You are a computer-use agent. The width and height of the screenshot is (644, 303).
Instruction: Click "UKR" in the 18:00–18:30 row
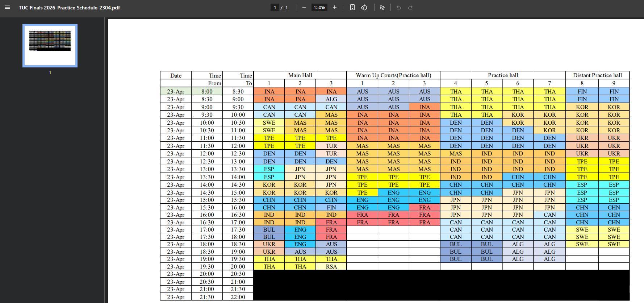tap(269, 244)
